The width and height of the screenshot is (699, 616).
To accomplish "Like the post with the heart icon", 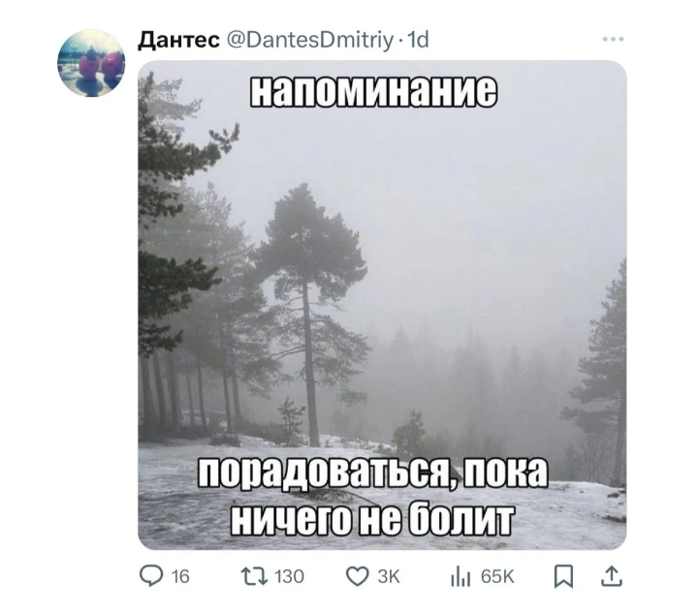I will 358,576.
